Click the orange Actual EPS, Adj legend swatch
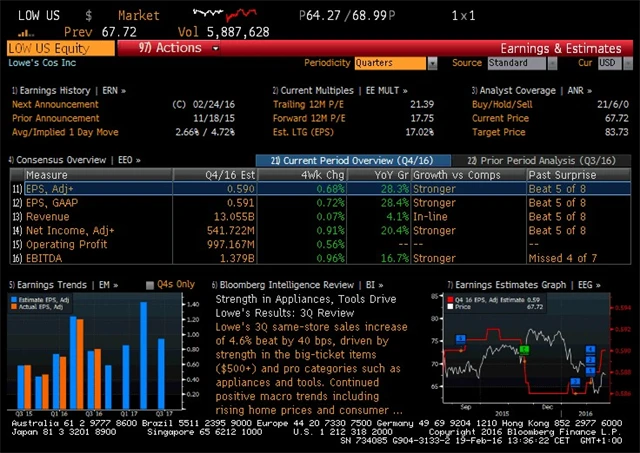Viewport: 640px width, 453px height. [x=14, y=306]
